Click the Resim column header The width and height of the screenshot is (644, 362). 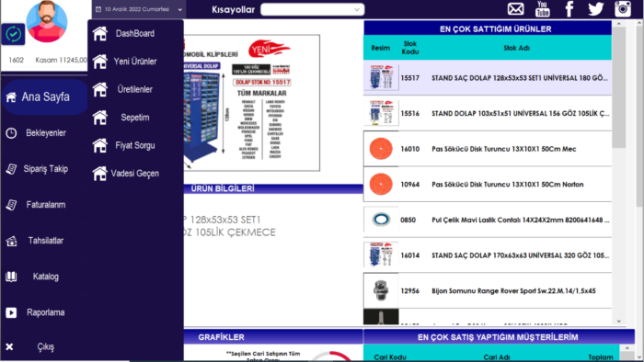381,48
